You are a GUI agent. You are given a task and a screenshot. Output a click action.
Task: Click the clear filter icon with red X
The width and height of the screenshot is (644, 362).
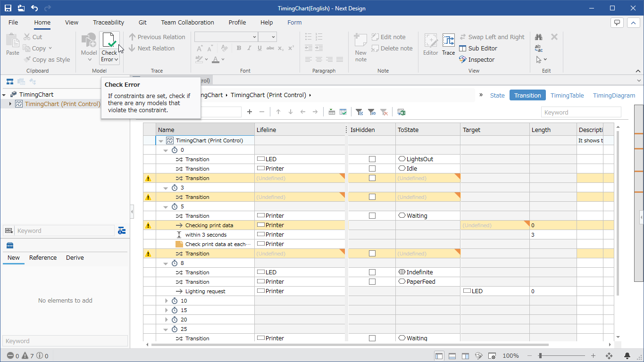385,112
